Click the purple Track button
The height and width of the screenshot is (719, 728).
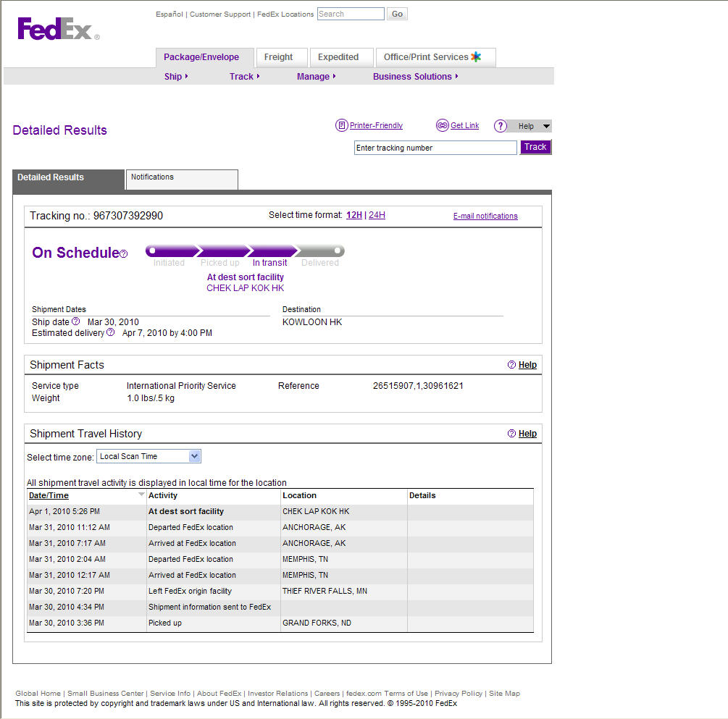(x=535, y=147)
